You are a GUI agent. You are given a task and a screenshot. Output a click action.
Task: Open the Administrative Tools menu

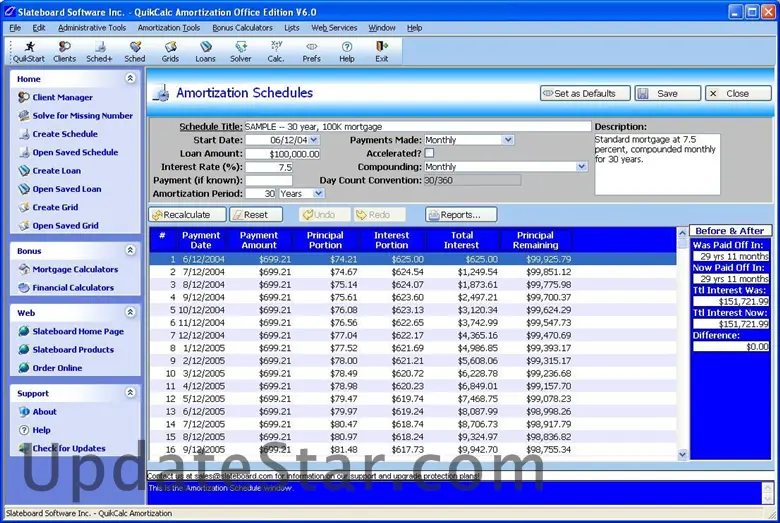pos(92,28)
